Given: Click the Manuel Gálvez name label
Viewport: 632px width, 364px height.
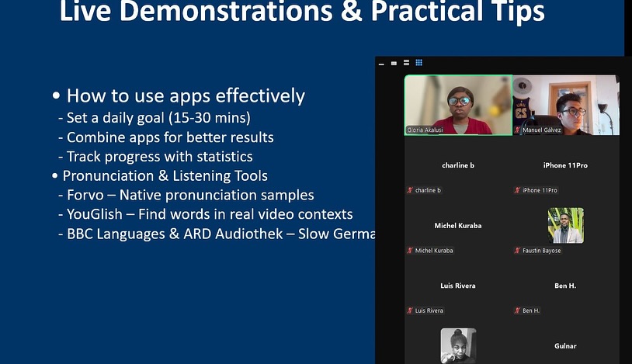Looking at the screenshot, I should tap(542, 130).
